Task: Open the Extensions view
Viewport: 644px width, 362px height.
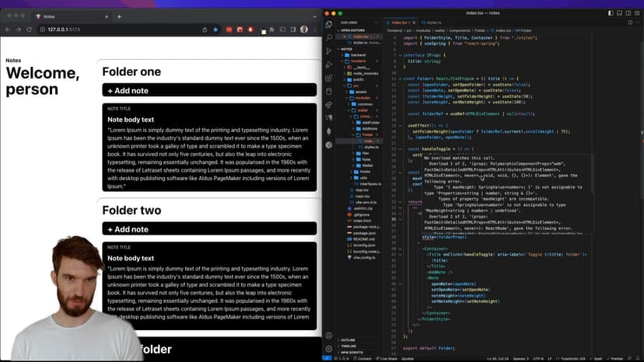Action: [x=329, y=78]
